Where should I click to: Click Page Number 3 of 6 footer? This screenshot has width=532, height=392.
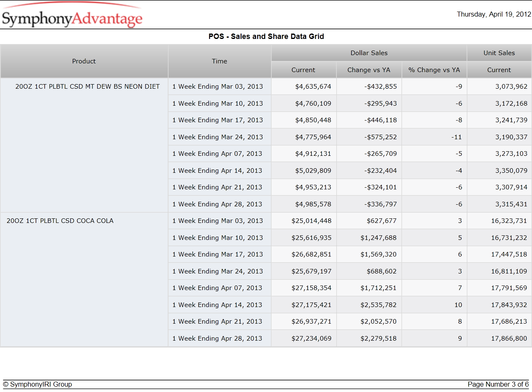(498, 385)
